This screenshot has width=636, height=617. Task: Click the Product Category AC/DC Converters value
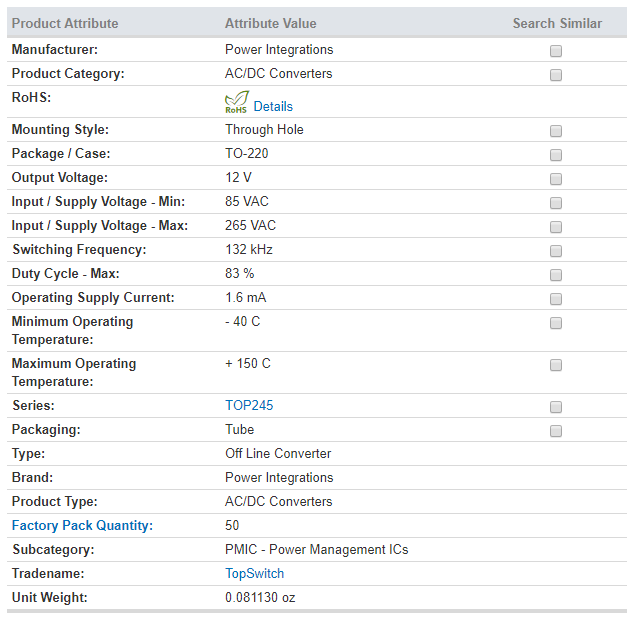(278, 73)
